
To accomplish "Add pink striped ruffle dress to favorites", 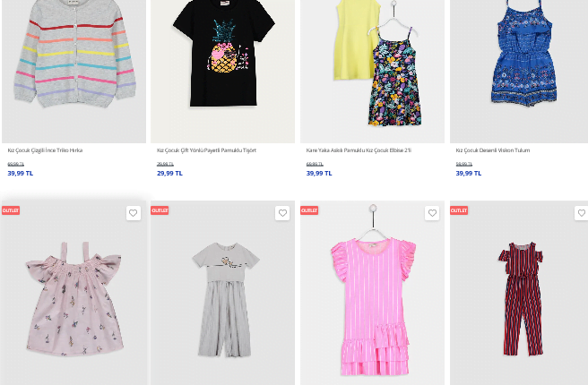I will [x=432, y=213].
